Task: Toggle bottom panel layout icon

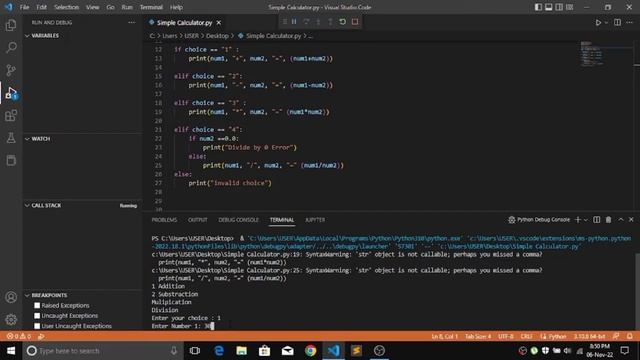Action: (x=549, y=7)
